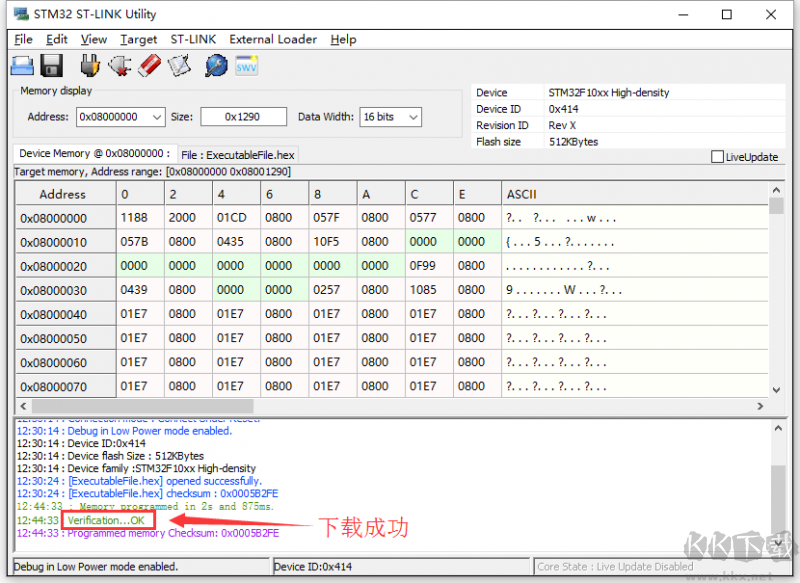This screenshot has width=800, height=583.
Task: Switch to File : ExecutableFile.hex tab
Action: 237,155
